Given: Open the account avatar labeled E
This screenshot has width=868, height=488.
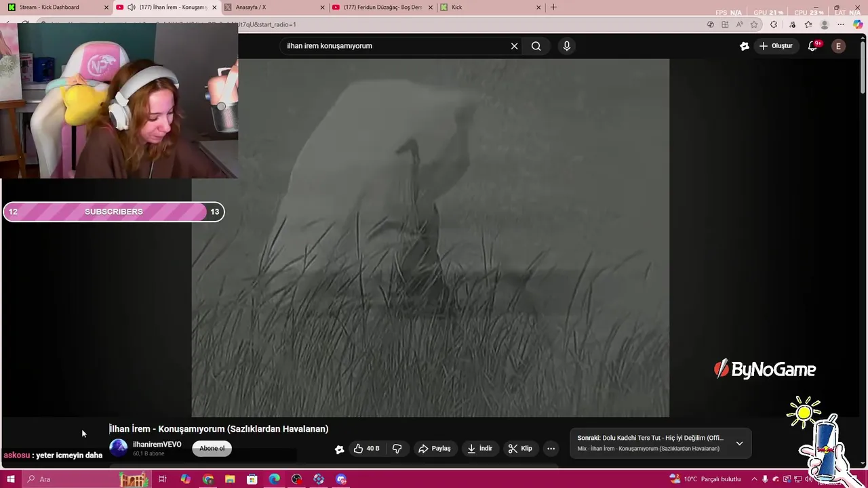Looking at the screenshot, I should point(838,46).
